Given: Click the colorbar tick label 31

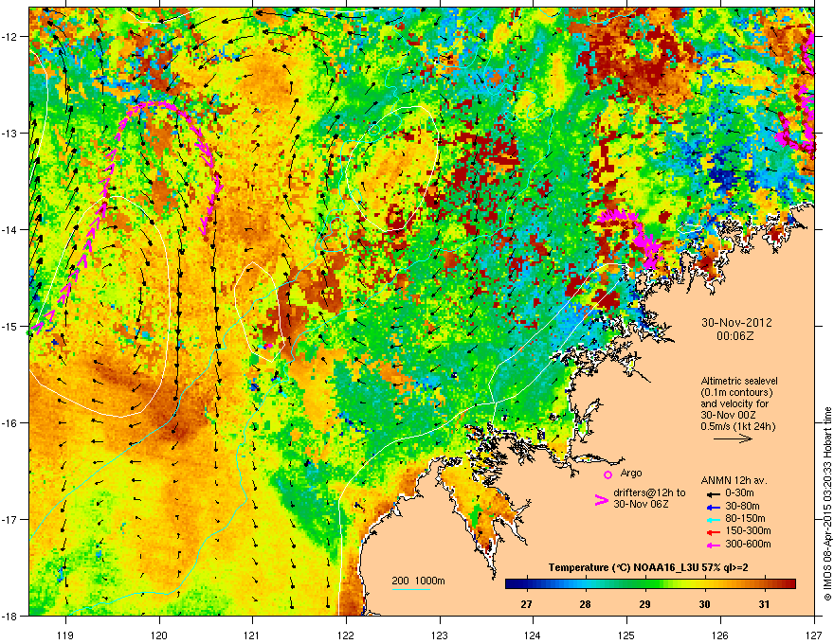Looking at the screenshot, I should click(x=764, y=604).
